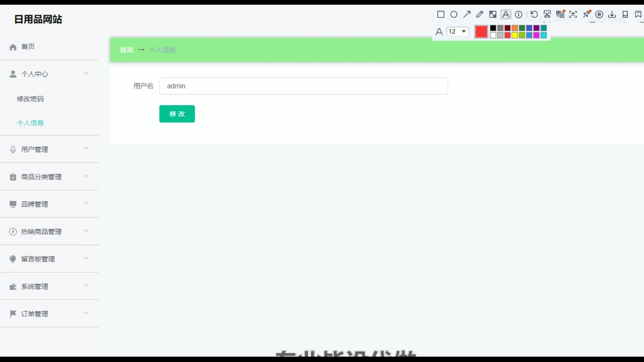Image resolution: width=644 pixels, height=362 pixels.
Task: Select the ellipse annotation tool
Action: click(454, 14)
